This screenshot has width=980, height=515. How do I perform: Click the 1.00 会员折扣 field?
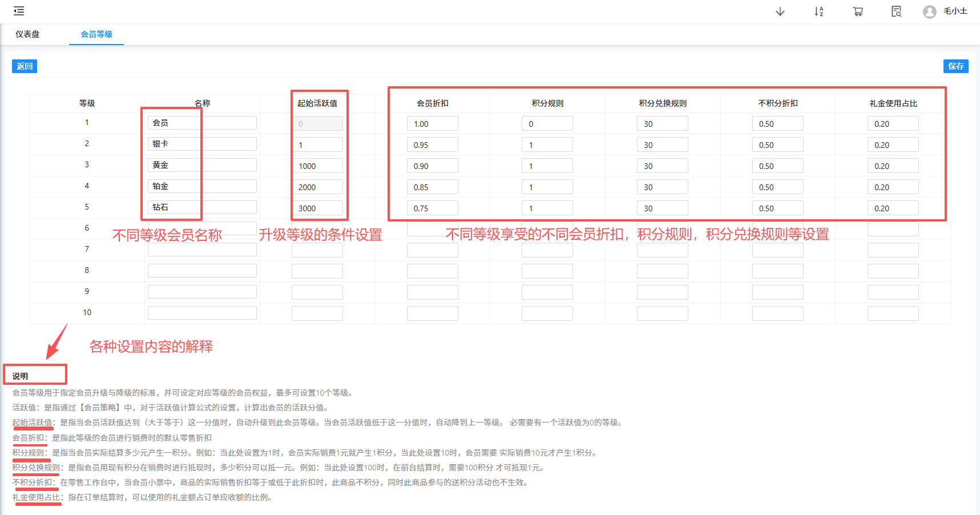pos(432,123)
